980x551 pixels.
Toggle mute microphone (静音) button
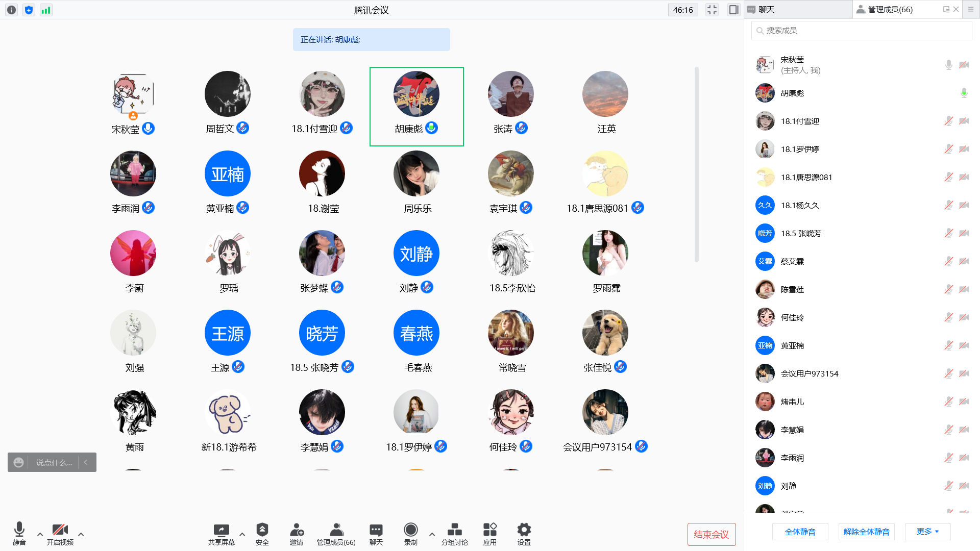19,530
